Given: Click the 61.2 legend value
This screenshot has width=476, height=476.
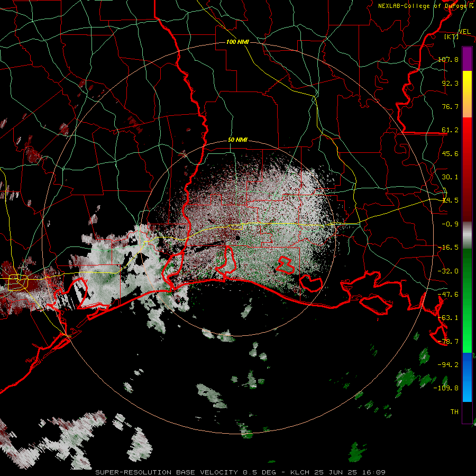Looking at the screenshot, I should click(450, 130).
